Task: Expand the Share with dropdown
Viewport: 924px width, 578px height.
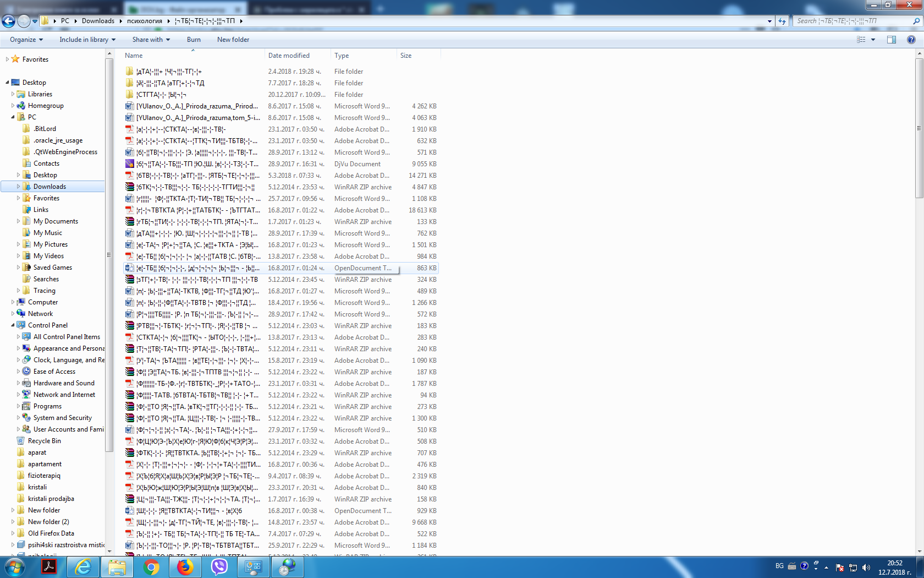Action: [x=151, y=40]
